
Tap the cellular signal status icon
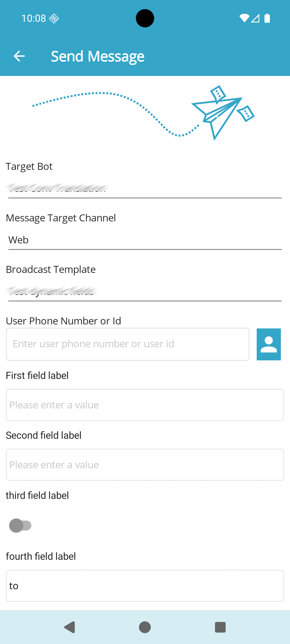point(255,19)
